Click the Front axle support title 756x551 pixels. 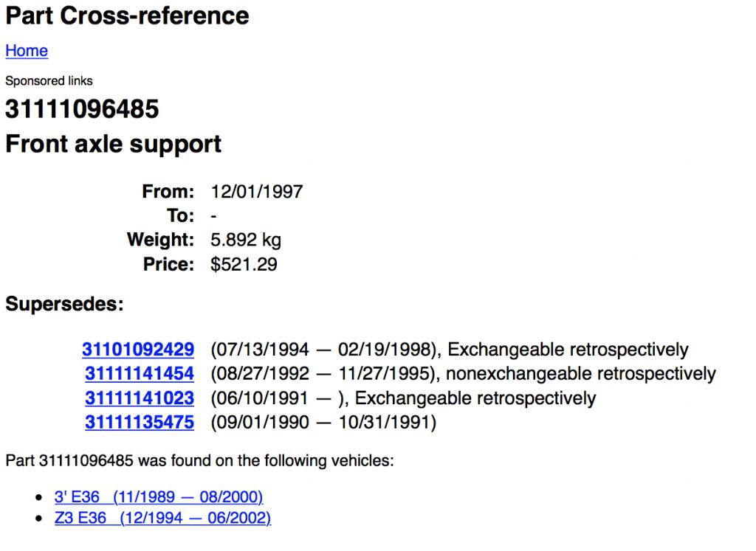point(113,144)
